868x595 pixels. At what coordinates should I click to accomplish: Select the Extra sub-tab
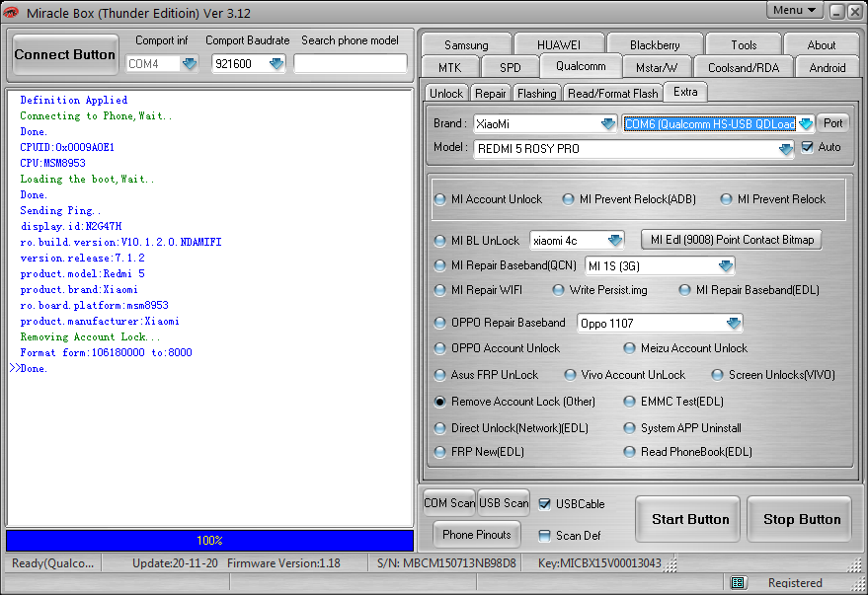[x=685, y=92]
